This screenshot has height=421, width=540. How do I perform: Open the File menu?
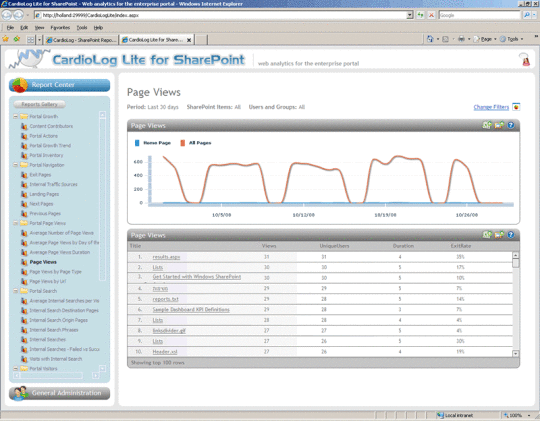pos(10,28)
